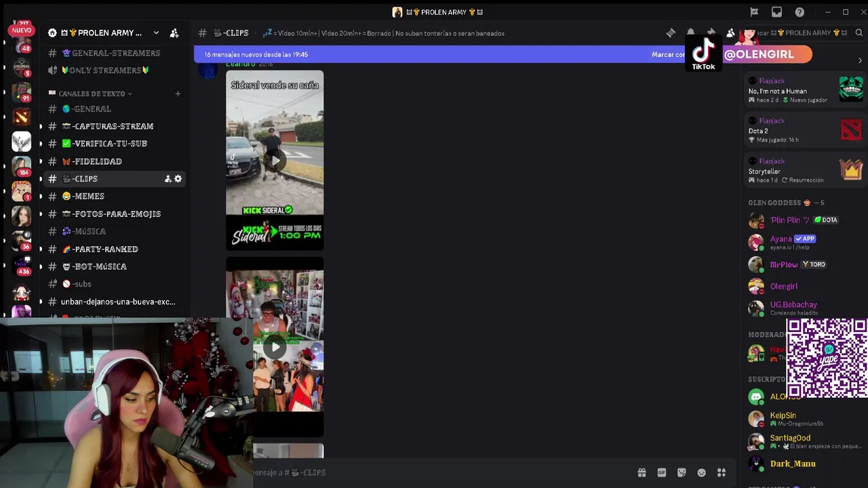Open UG.Bebachay member profile
Viewport: 868px width, 488px height.
click(805, 308)
